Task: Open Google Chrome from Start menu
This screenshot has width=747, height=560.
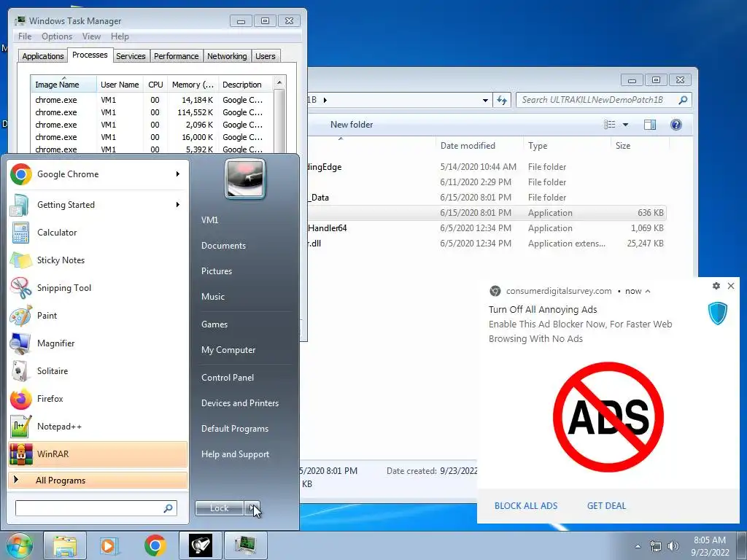Action: click(98, 174)
